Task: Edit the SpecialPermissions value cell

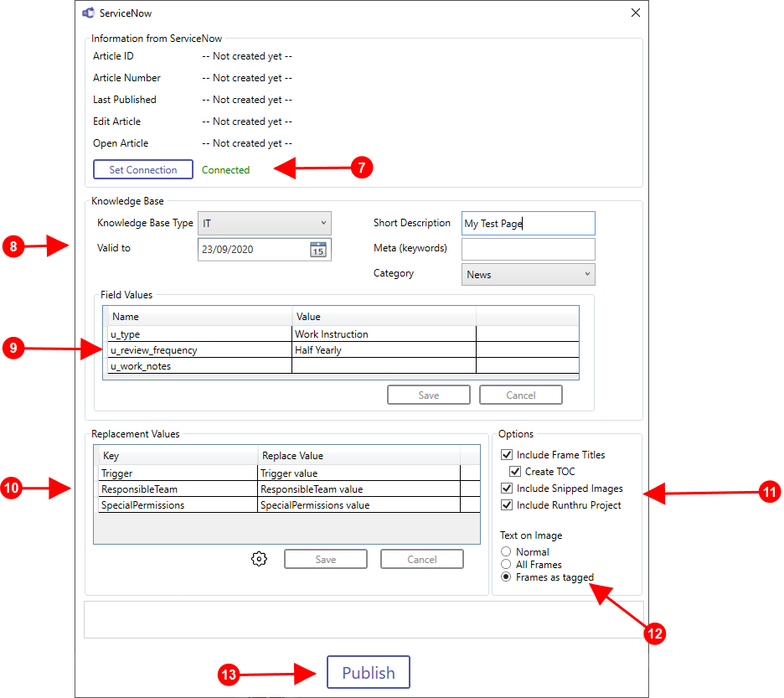Action: click(x=359, y=505)
